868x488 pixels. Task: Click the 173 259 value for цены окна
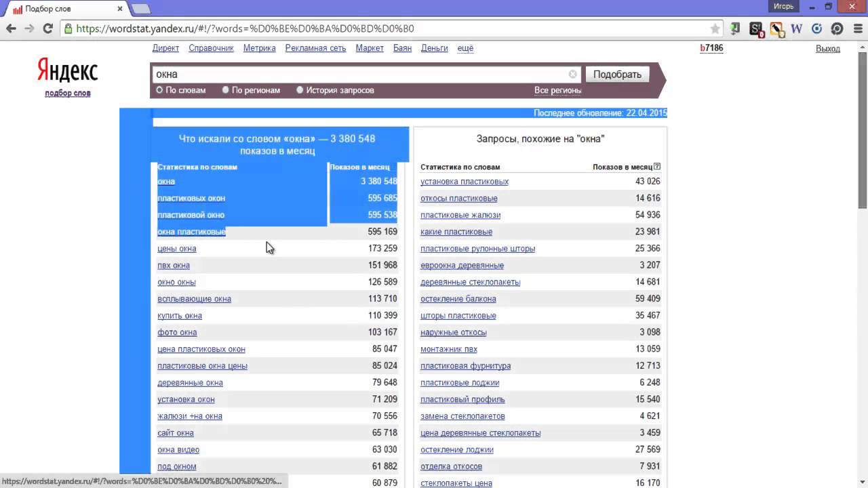(382, 248)
